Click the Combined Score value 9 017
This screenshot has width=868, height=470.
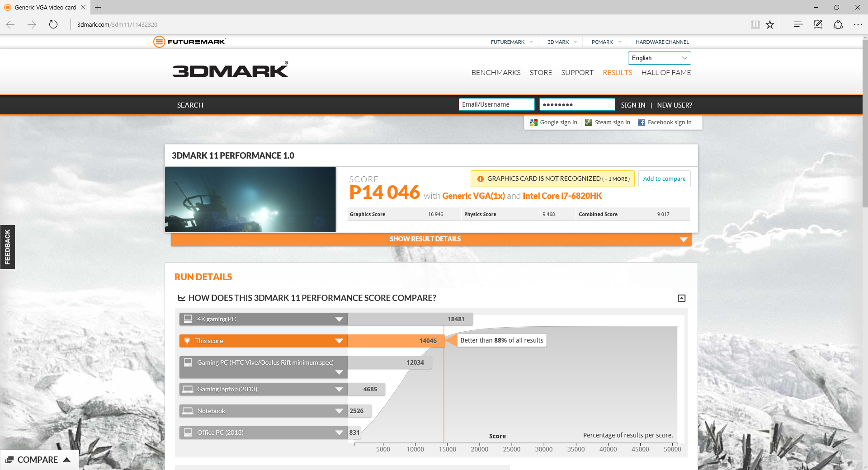663,214
